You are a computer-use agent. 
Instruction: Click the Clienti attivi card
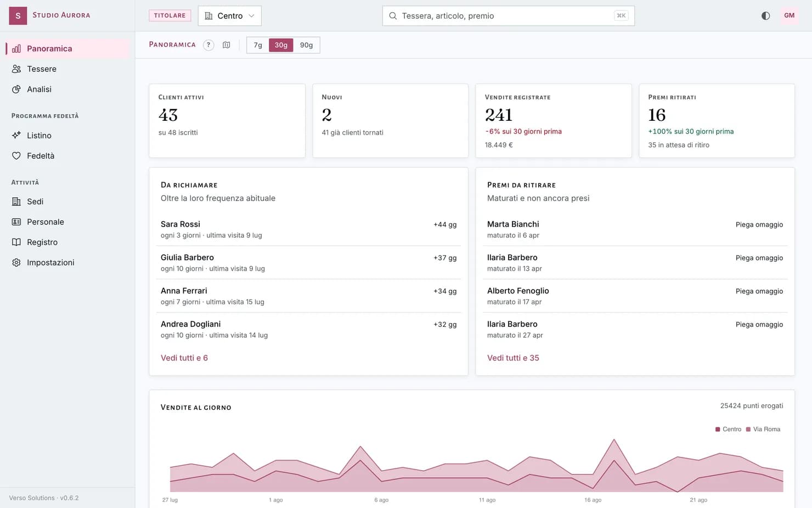pyautogui.click(x=227, y=121)
